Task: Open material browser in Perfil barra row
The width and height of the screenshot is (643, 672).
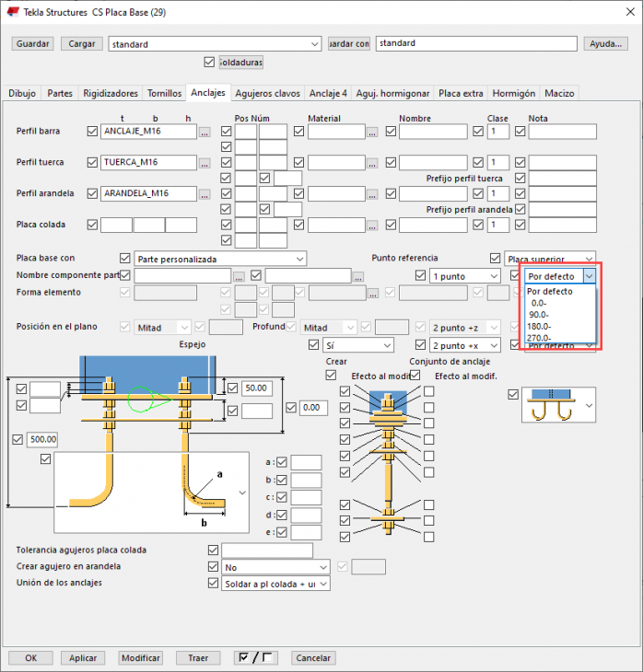Action: [372, 132]
